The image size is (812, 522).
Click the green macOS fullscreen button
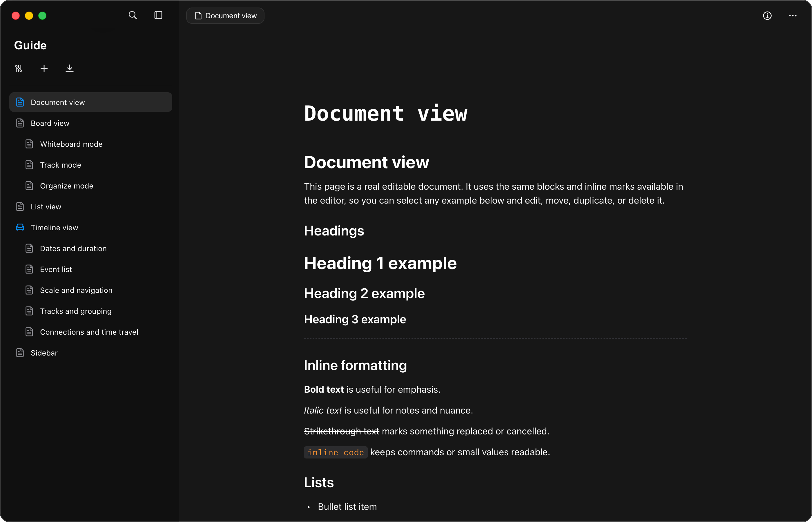pyautogui.click(x=42, y=16)
